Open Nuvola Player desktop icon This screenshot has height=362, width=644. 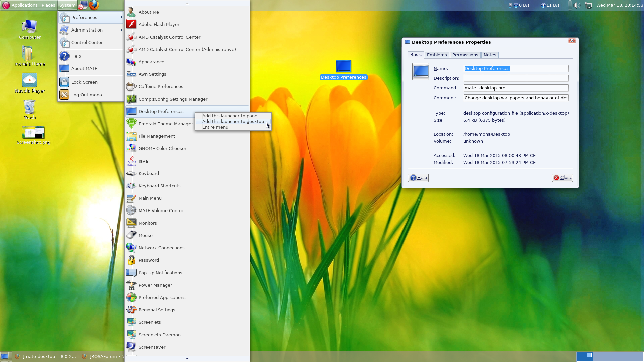coord(30,80)
